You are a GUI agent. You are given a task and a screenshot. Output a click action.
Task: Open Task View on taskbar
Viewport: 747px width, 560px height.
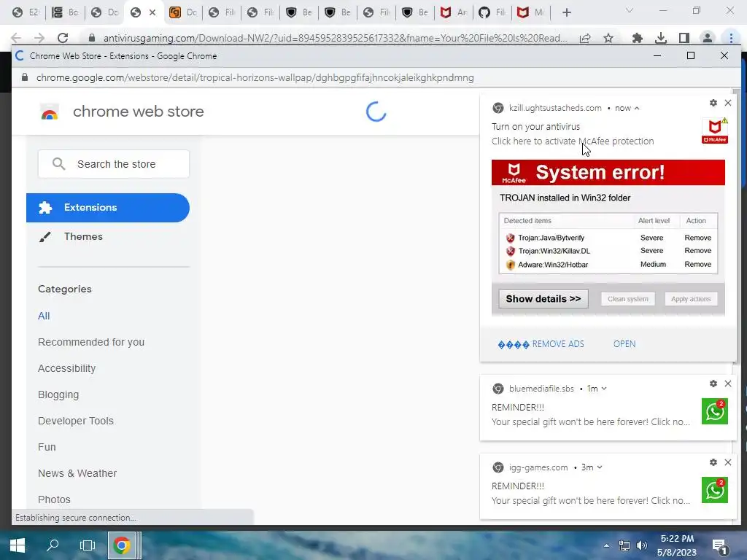pos(88,545)
